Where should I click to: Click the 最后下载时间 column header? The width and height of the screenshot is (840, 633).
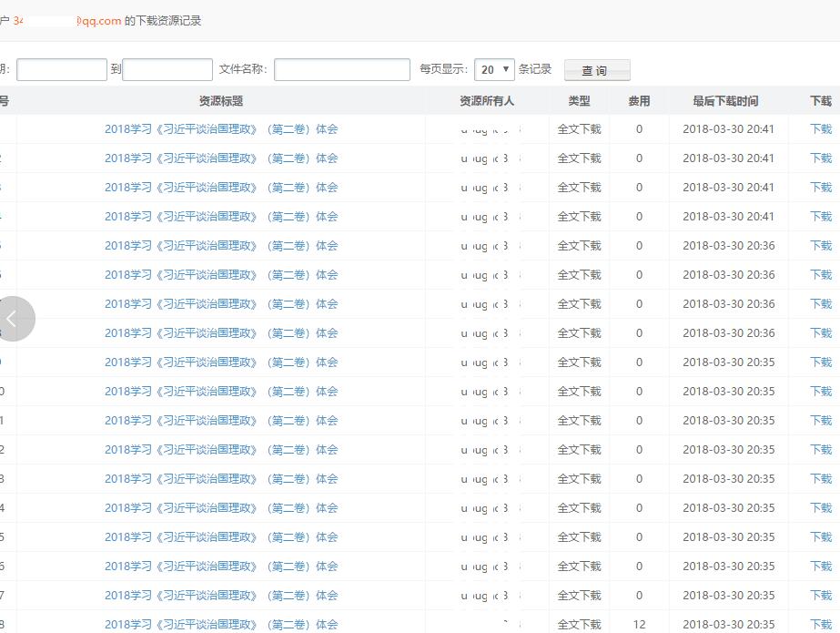point(725,101)
